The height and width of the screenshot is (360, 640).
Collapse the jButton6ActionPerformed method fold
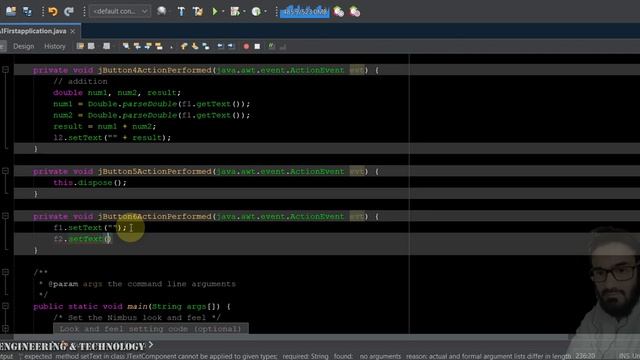tap(5, 216)
